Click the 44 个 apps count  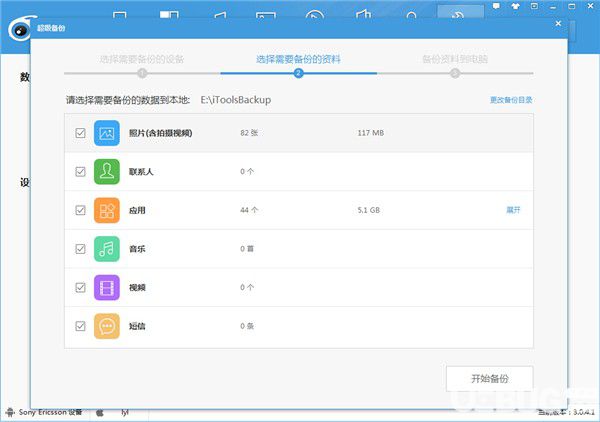249,210
